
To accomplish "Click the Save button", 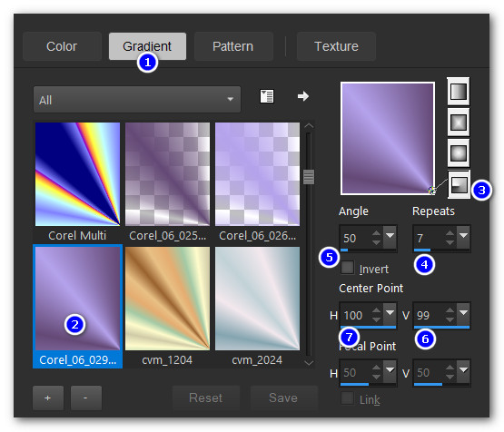I will [x=283, y=398].
